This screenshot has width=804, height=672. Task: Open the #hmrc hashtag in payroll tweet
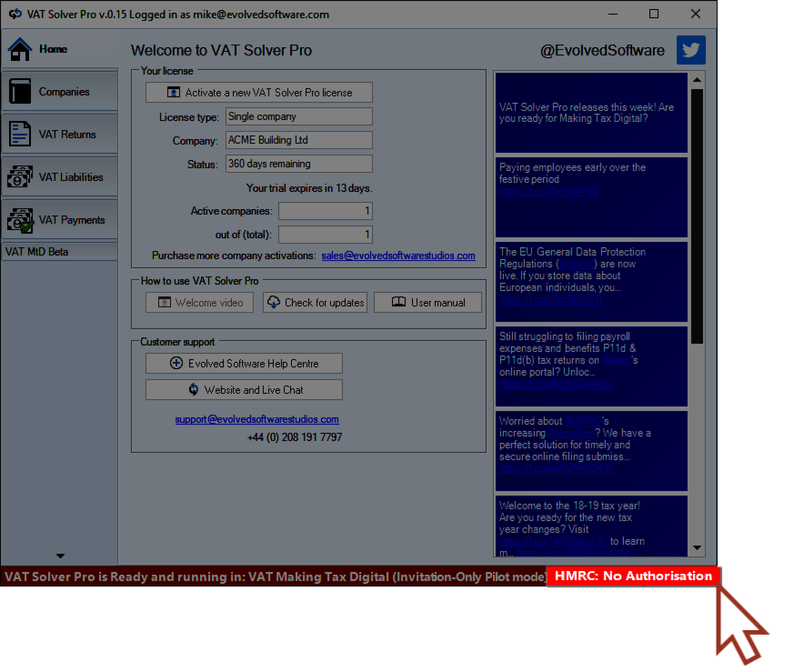[x=617, y=360]
